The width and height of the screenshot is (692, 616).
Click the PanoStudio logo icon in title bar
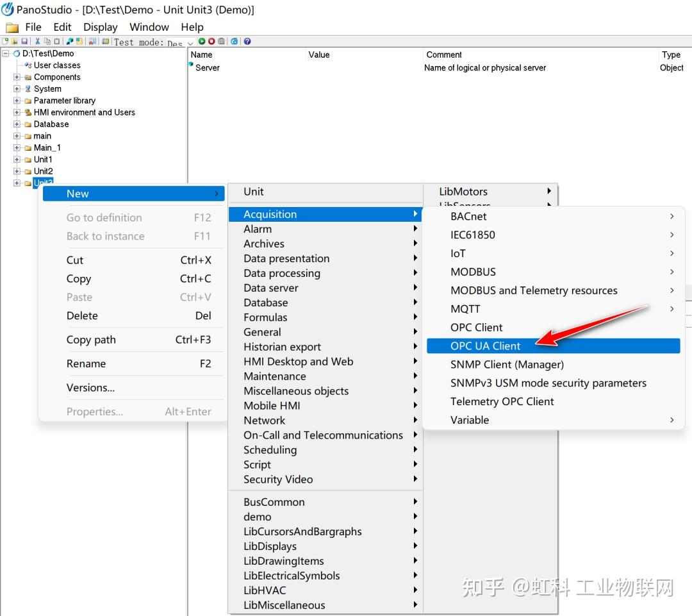pos(6,9)
